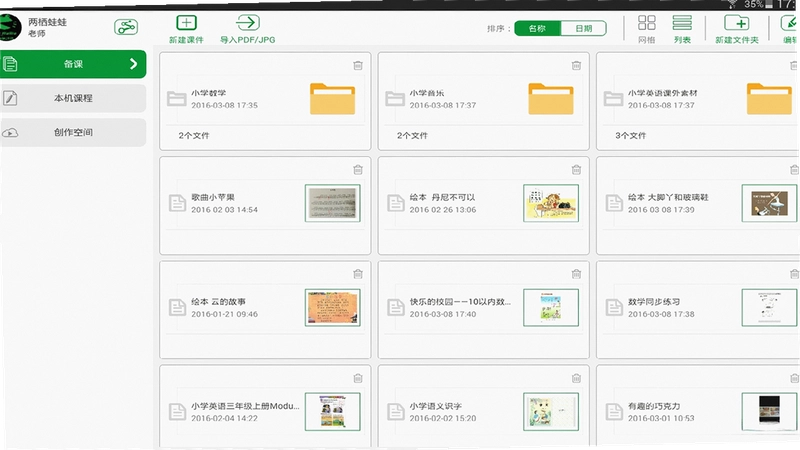Expand the 备课 chevron arrow
The width and height of the screenshot is (800, 450).
click(134, 64)
